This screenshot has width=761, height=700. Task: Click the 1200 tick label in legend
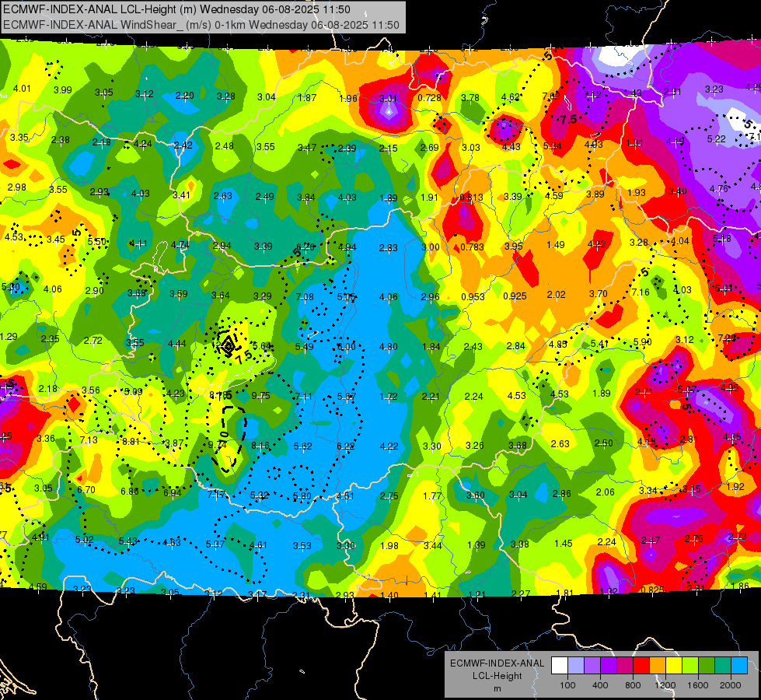[665, 685]
